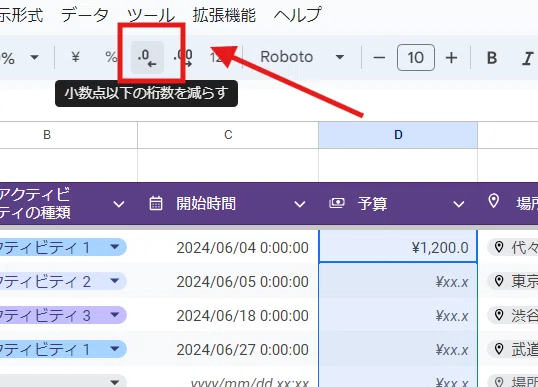The height and width of the screenshot is (387, 538).
Task: Toggle italic formatting
Action: pyautogui.click(x=528, y=58)
